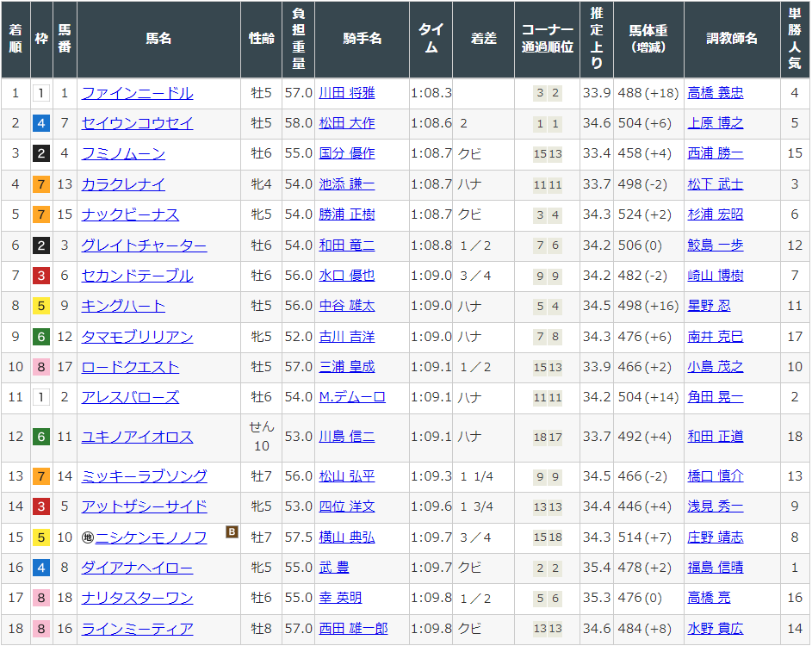Open horse link セイウンコウセイ

(x=137, y=123)
